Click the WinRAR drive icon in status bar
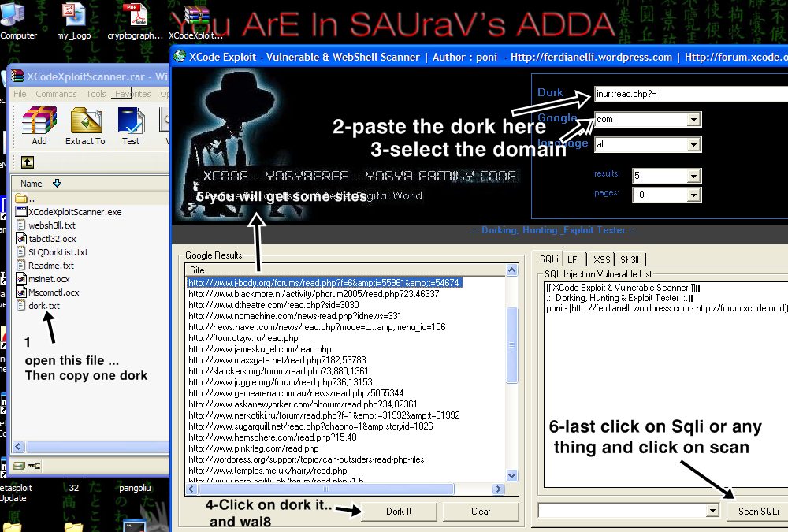 [x=19, y=466]
